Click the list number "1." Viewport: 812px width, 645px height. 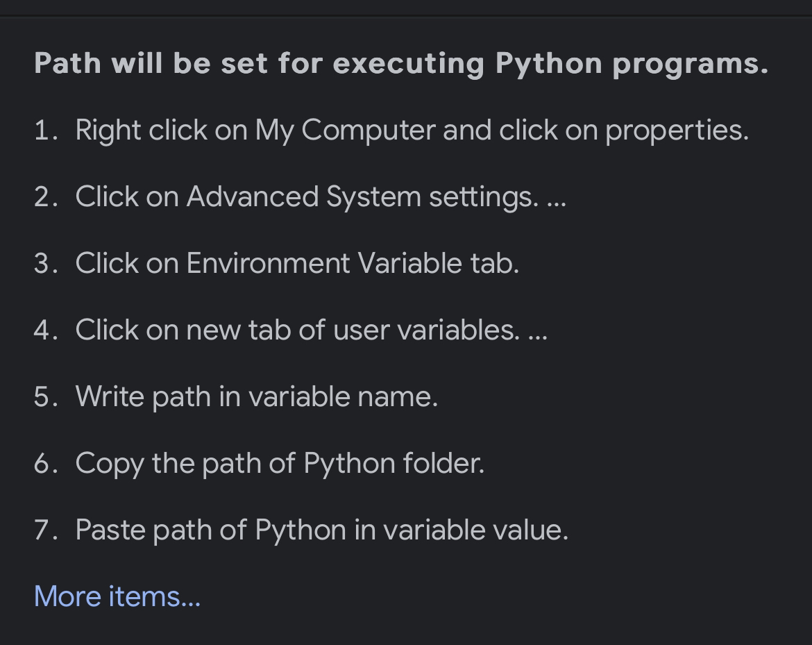tap(46, 131)
